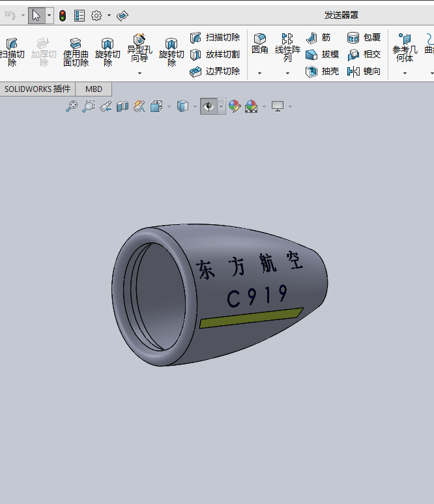Toggle the Section View icon

[123, 106]
